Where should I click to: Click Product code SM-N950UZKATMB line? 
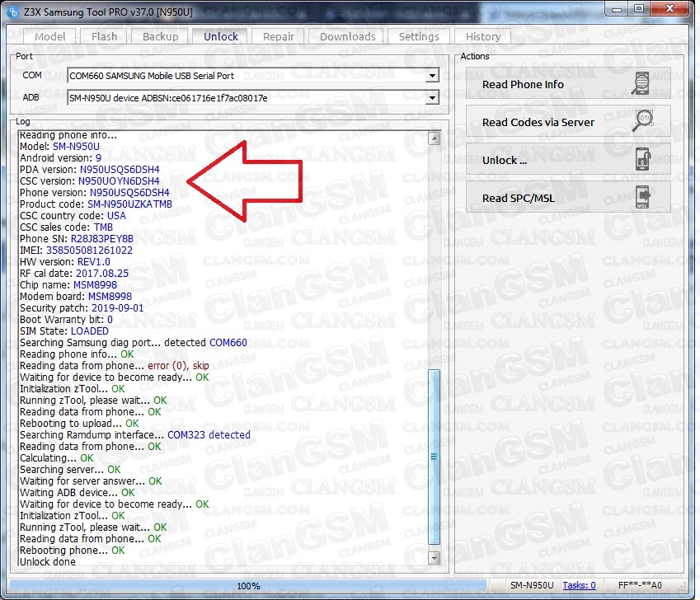96,204
